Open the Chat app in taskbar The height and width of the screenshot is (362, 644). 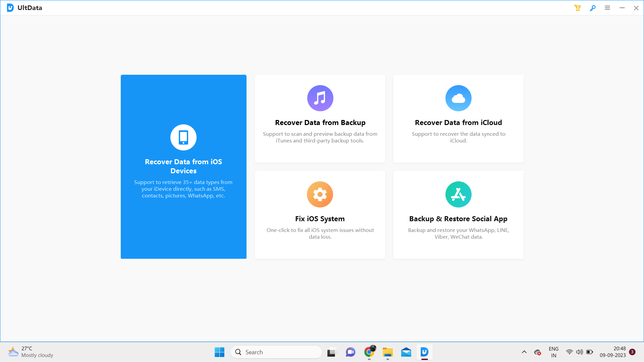pyautogui.click(x=351, y=352)
